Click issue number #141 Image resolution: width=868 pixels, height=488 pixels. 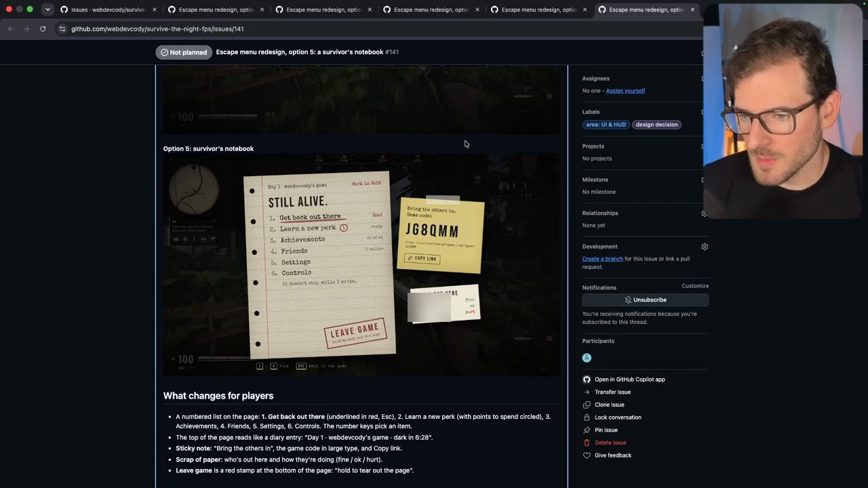[392, 52]
